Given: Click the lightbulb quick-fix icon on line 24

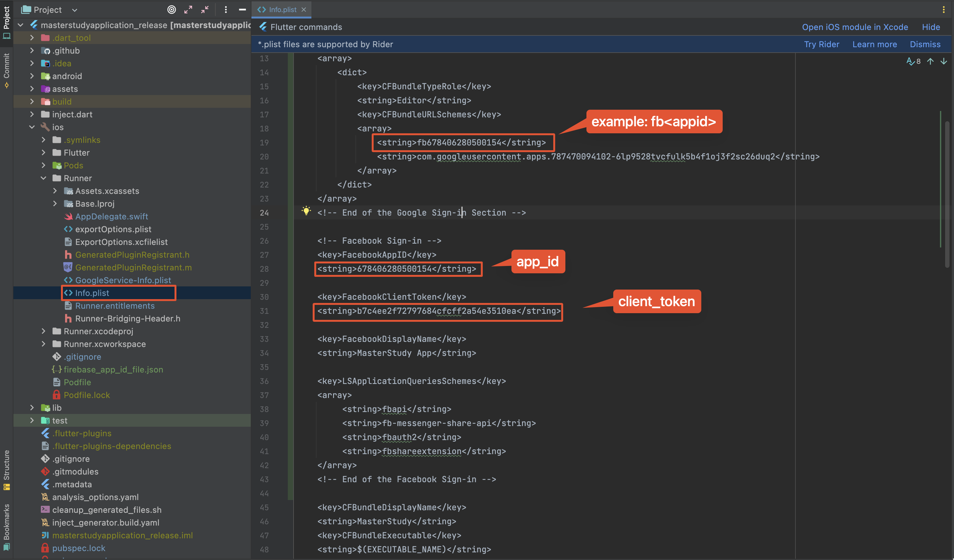Looking at the screenshot, I should (306, 211).
